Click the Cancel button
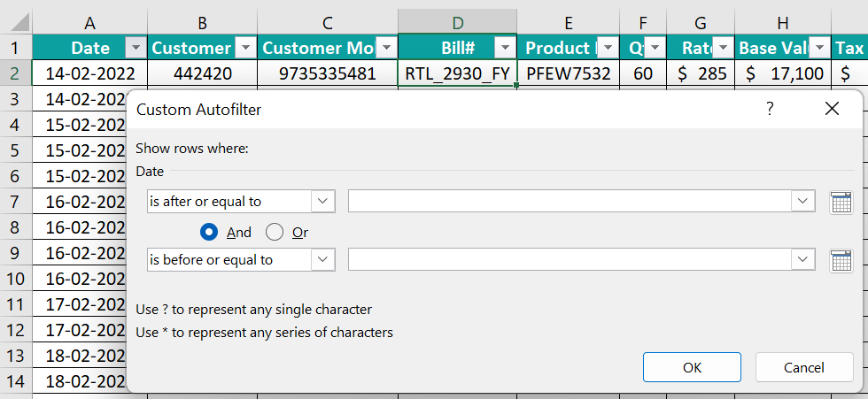This screenshot has height=399, width=868. click(x=804, y=367)
